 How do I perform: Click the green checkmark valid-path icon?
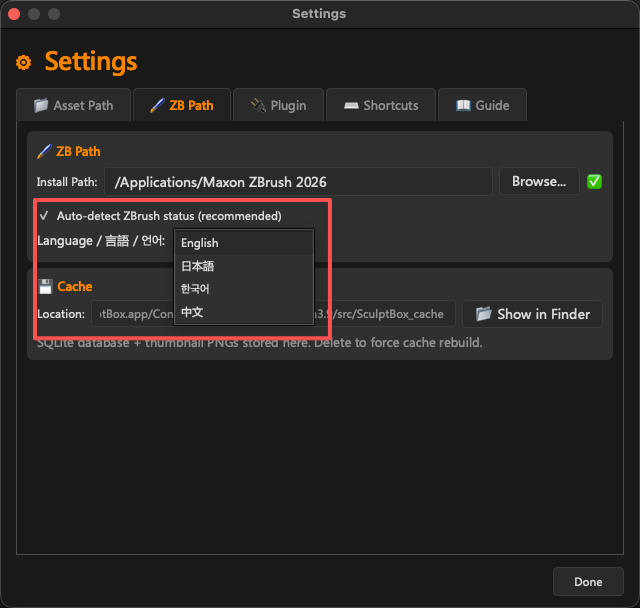594,182
